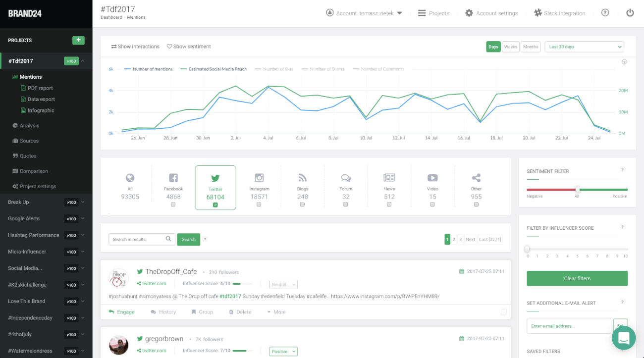Image resolution: width=644 pixels, height=358 pixels.
Task: Click the e-mail alert help icon
Action: (x=623, y=302)
